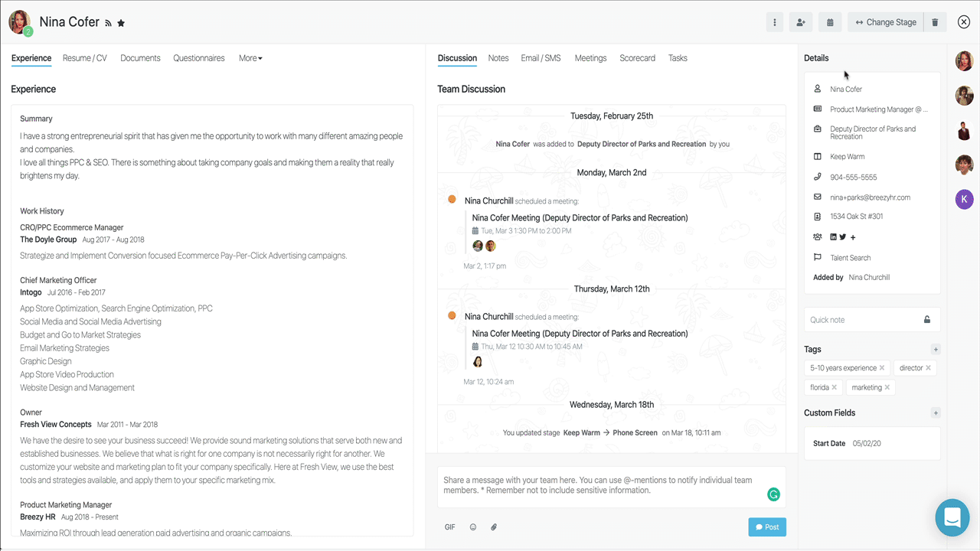
Task: Select the purple K avatar in right sidebar
Action: tap(965, 200)
